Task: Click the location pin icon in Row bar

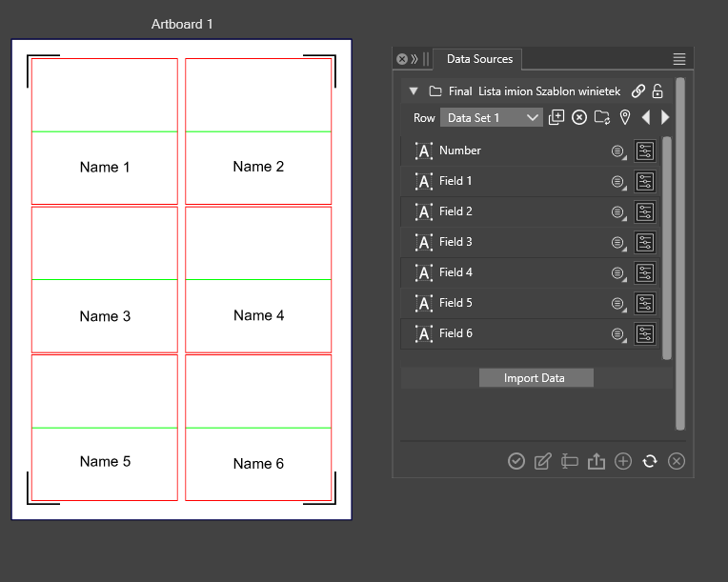Action: (x=625, y=117)
